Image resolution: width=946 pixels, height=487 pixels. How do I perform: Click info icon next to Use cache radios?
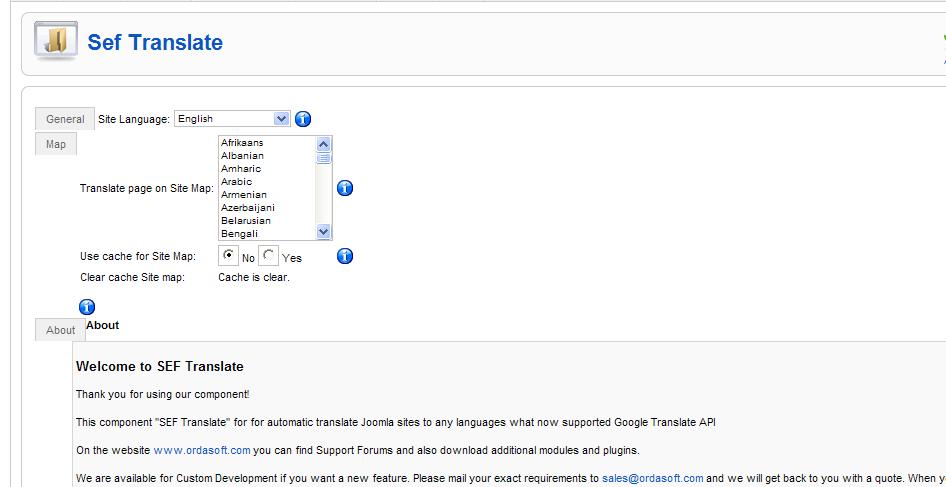tap(344, 256)
